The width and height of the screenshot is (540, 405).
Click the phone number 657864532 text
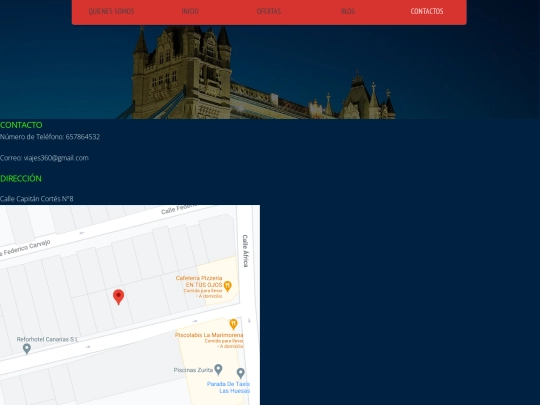click(x=83, y=137)
